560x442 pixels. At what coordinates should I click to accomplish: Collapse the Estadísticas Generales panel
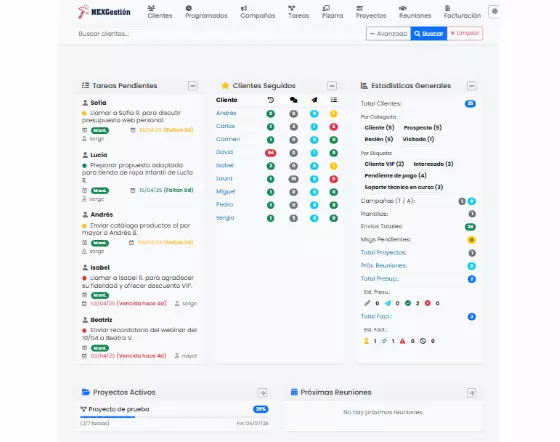471,86
